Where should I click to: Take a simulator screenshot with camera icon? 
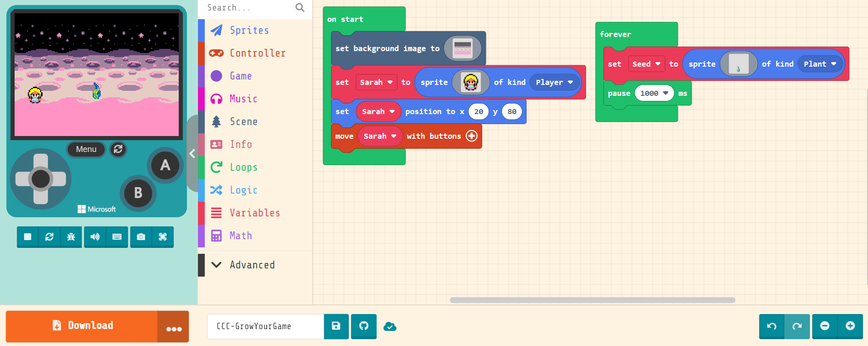click(x=141, y=237)
